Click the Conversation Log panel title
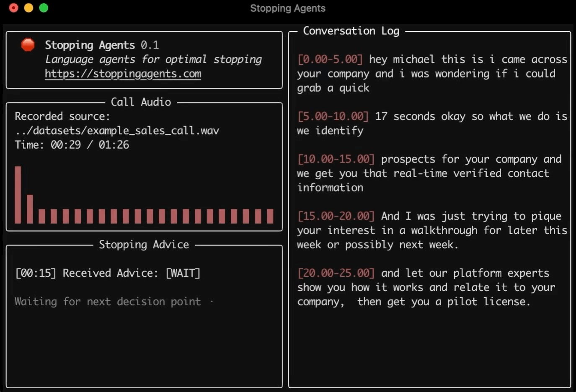 click(x=351, y=31)
